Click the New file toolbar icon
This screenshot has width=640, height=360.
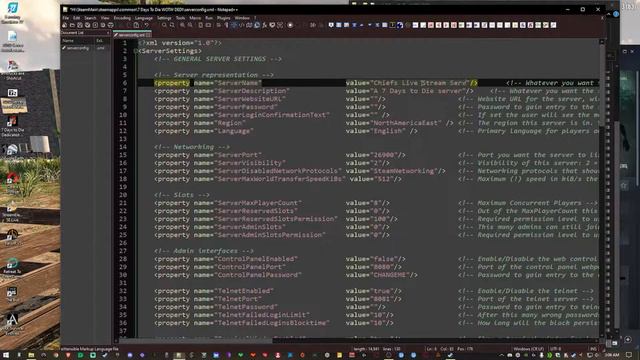pos(64,25)
